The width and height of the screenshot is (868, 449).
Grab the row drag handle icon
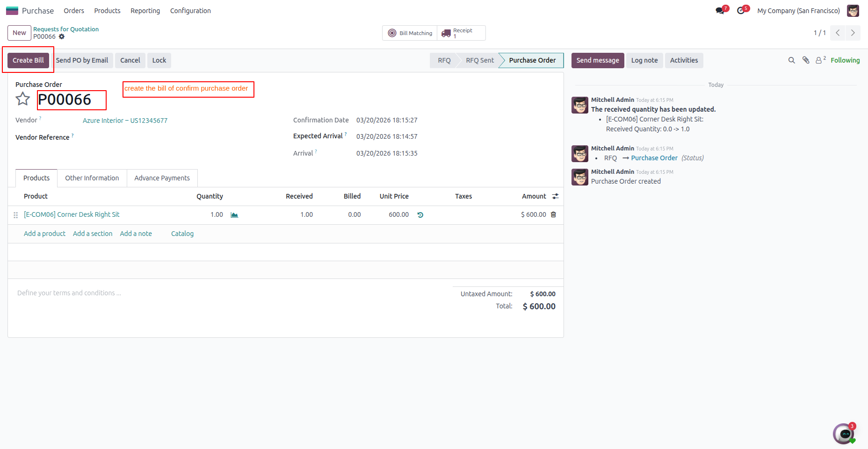pyautogui.click(x=15, y=215)
